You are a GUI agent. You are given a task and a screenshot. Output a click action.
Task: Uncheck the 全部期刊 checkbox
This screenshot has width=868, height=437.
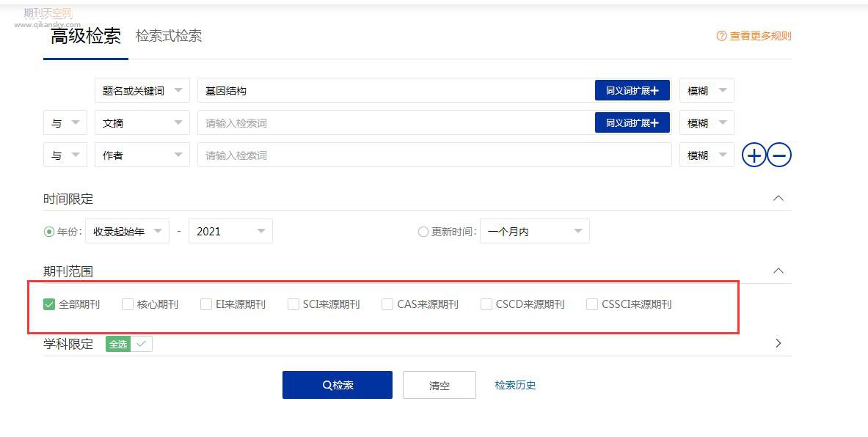pyautogui.click(x=50, y=304)
